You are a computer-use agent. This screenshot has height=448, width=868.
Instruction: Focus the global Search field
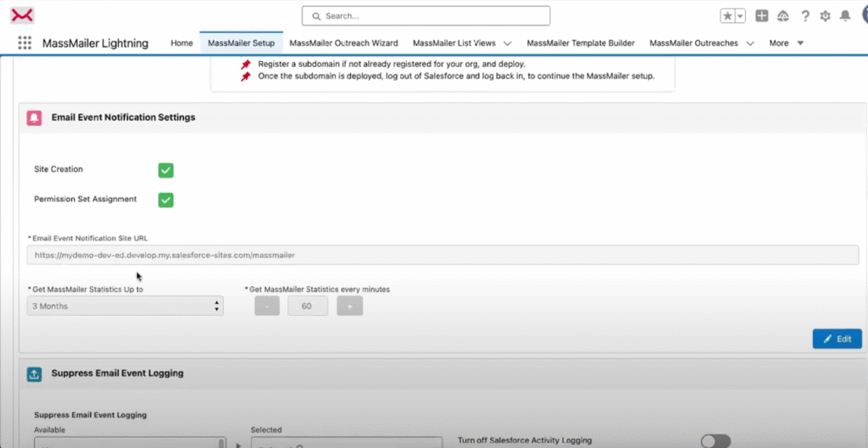click(x=426, y=16)
